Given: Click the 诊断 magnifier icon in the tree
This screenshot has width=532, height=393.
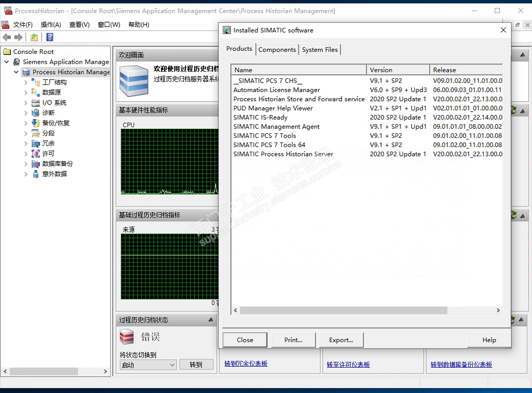Looking at the screenshot, I should 36,113.
